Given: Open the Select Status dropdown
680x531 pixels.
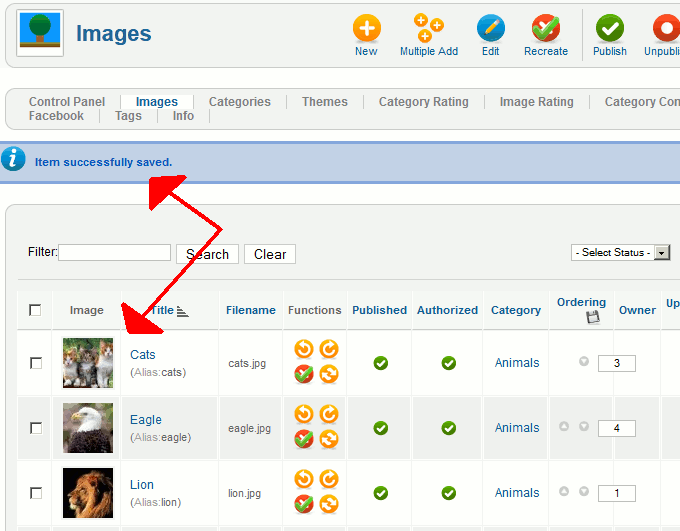Looking at the screenshot, I should point(620,253).
